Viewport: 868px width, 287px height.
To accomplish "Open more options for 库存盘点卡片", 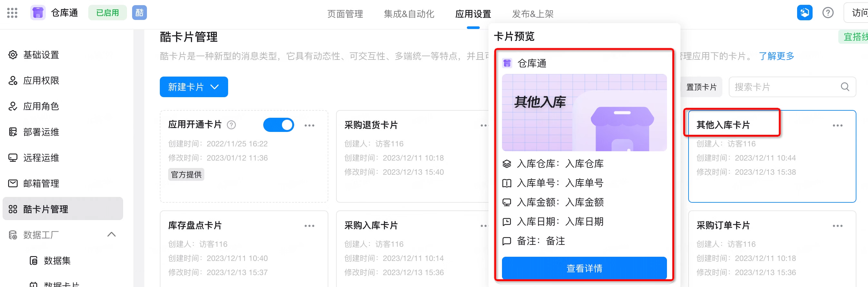I will 309,226.
